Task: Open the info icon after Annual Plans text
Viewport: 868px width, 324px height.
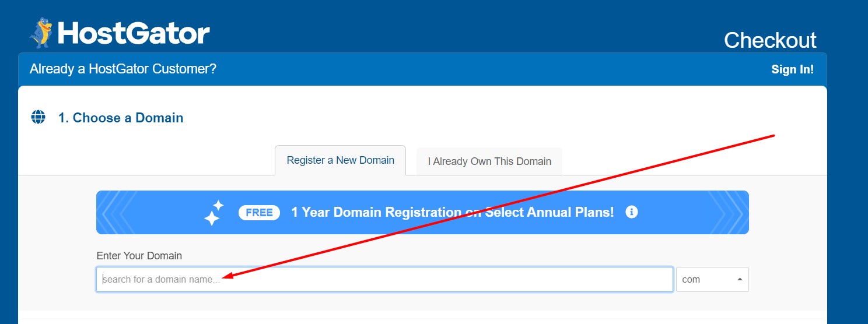Action: pos(631,212)
